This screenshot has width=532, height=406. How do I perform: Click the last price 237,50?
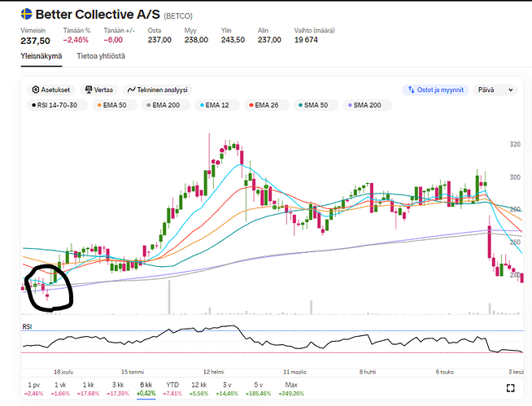35,41
